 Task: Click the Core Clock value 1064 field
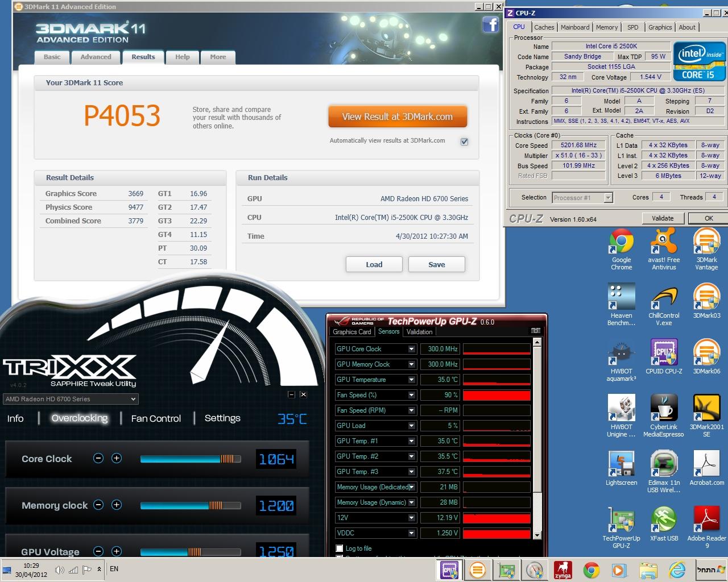coord(276,459)
